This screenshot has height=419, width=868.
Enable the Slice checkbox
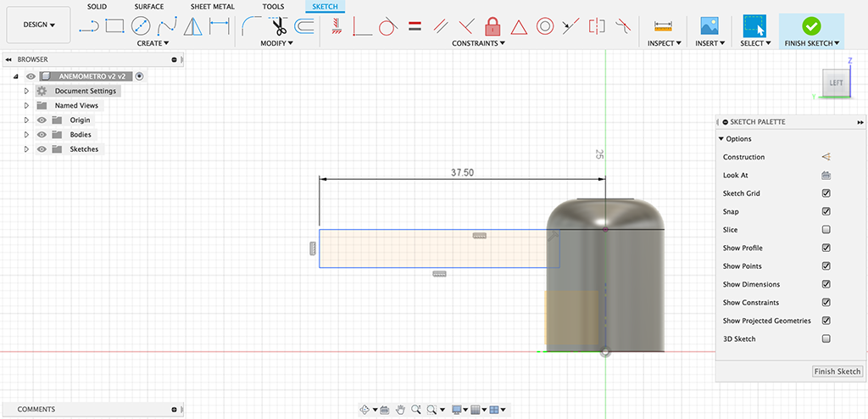(826, 230)
